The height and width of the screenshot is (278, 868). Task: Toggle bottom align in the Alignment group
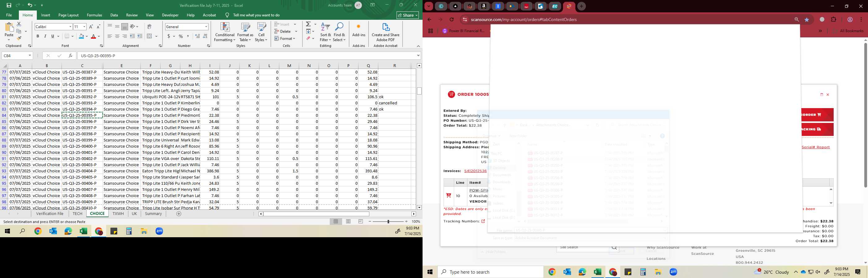pos(125,27)
